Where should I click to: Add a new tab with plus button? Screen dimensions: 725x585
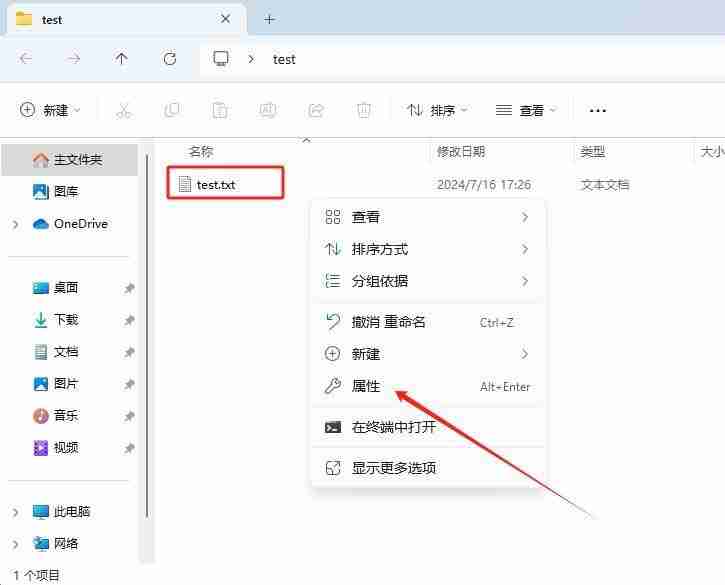[269, 19]
